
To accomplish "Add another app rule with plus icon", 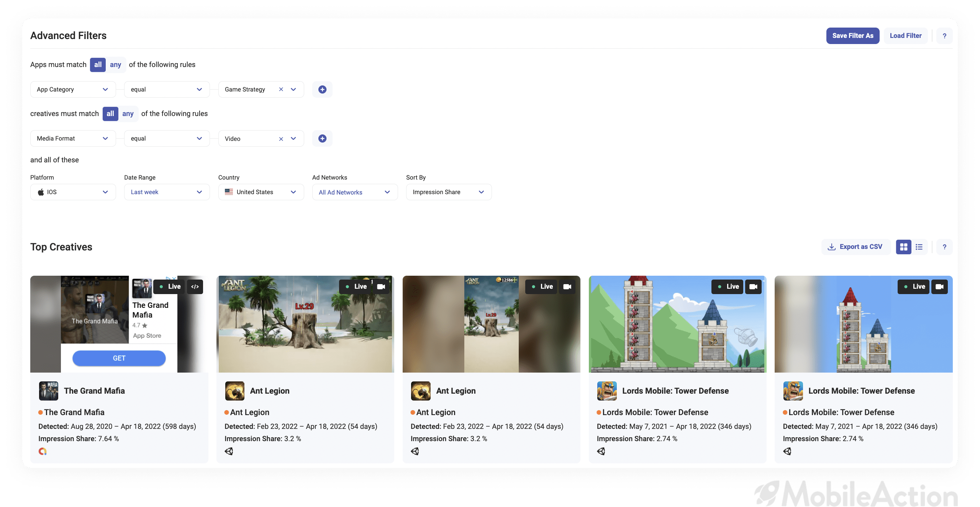I will point(322,89).
